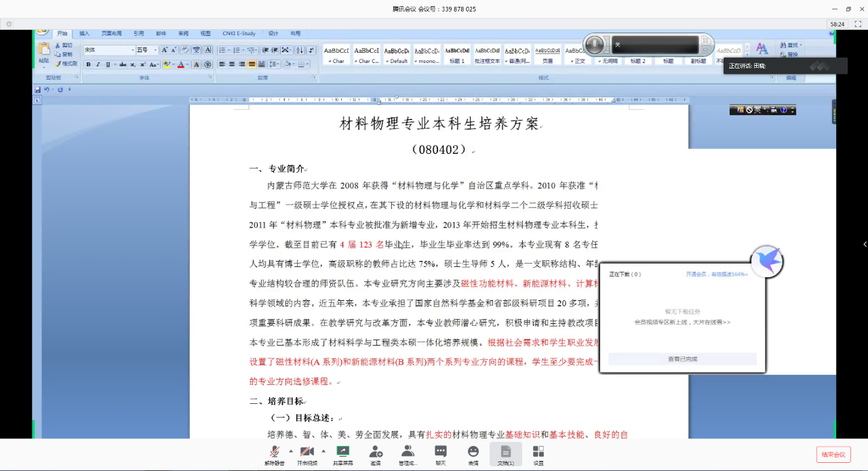Switch to the 插入 ribbon tab
This screenshot has width=868, height=471.
click(84, 33)
